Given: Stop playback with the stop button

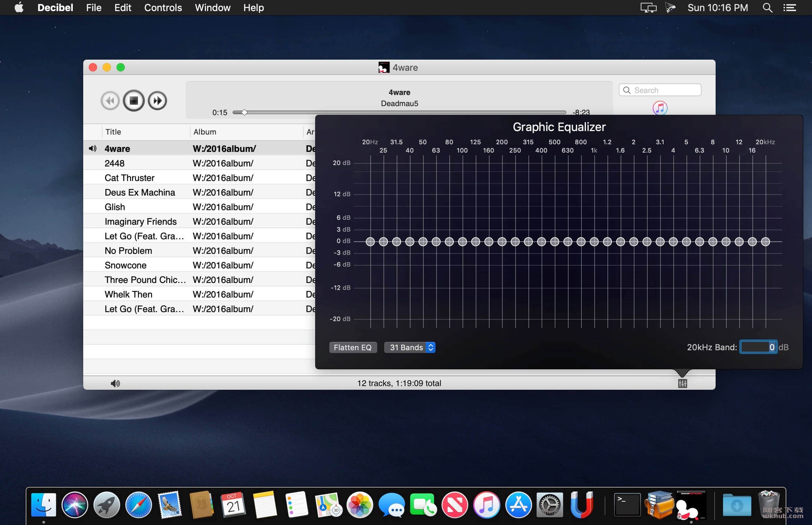Looking at the screenshot, I should (133, 101).
